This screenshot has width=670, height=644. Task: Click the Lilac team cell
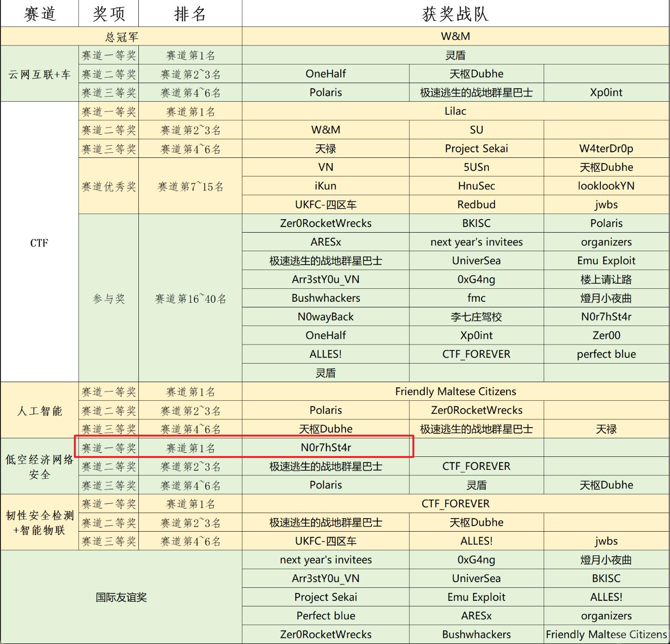coord(455,111)
